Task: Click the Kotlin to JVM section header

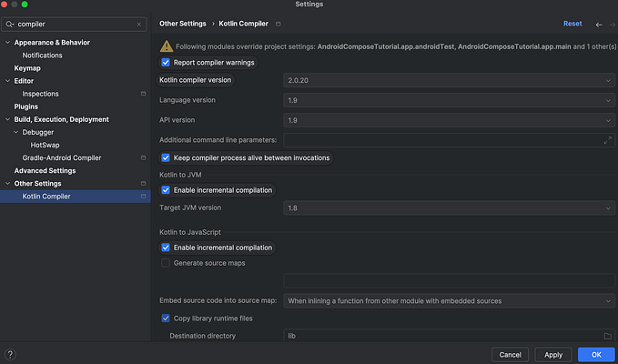Action: [180, 175]
